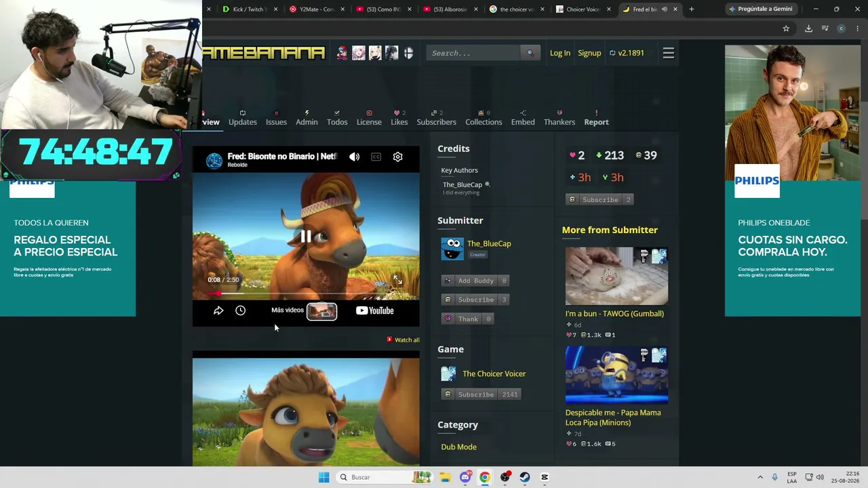Viewport: 868px width, 488px height.
Task: Seek on the video progress bar
Action: click(306, 294)
